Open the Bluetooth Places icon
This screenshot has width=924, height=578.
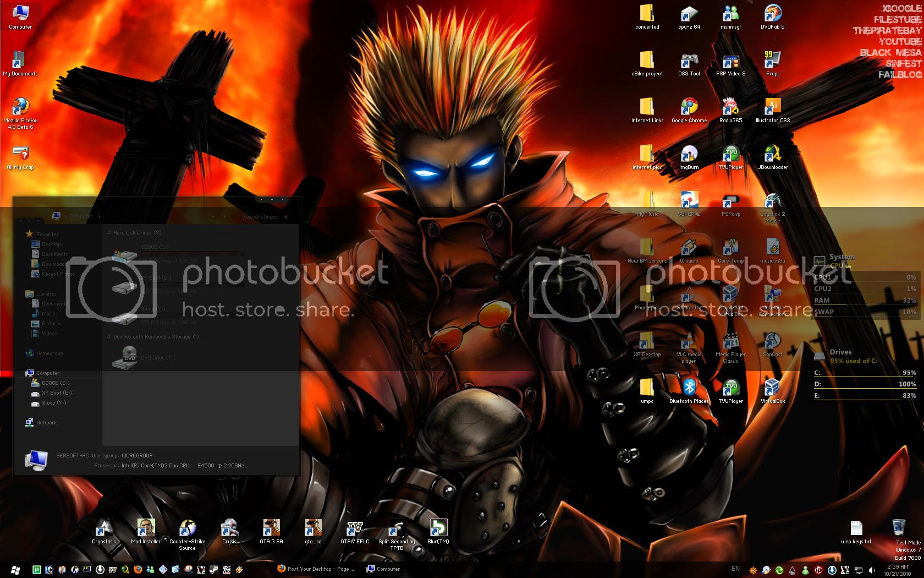pyautogui.click(x=689, y=389)
